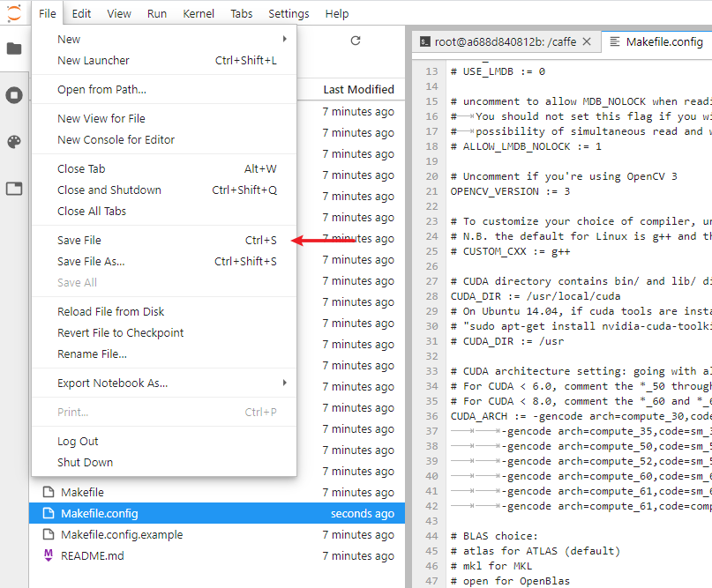
Task: Choose Close All Tabs
Action: coord(164,211)
